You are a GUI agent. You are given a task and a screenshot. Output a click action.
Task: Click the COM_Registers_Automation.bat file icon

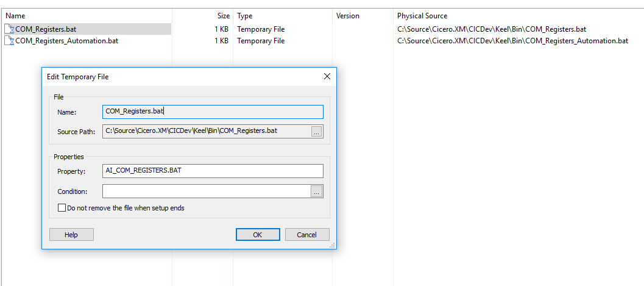[x=9, y=41]
